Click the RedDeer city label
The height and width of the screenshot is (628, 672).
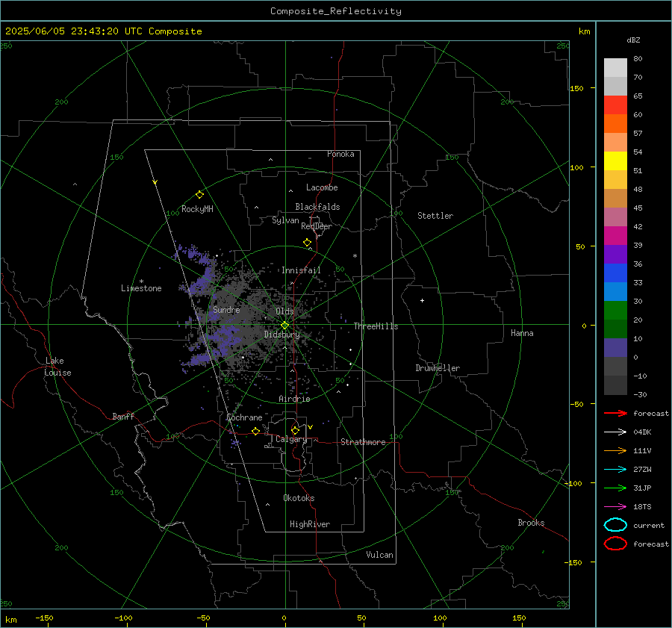pyautogui.click(x=317, y=226)
